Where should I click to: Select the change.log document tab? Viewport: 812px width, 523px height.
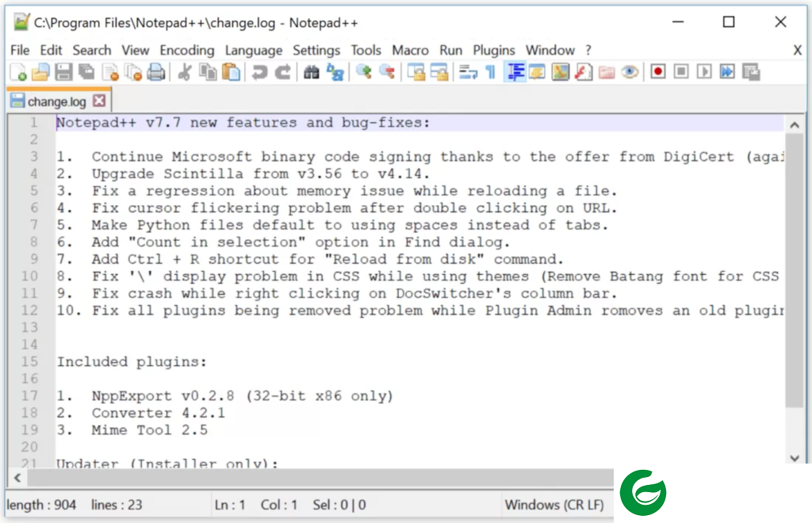tap(57, 101)
